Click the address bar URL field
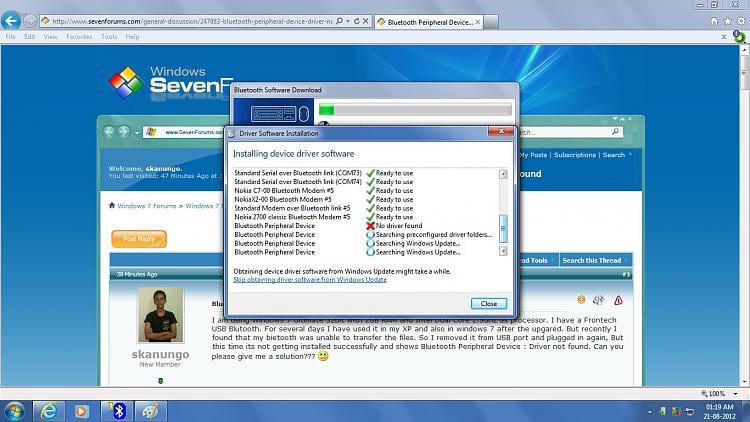 tap(191, 21)
